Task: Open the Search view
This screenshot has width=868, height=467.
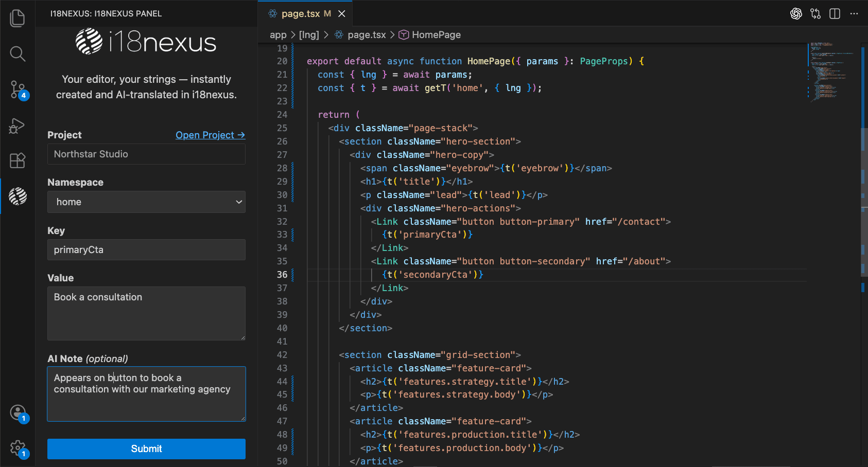Action: 18,53
